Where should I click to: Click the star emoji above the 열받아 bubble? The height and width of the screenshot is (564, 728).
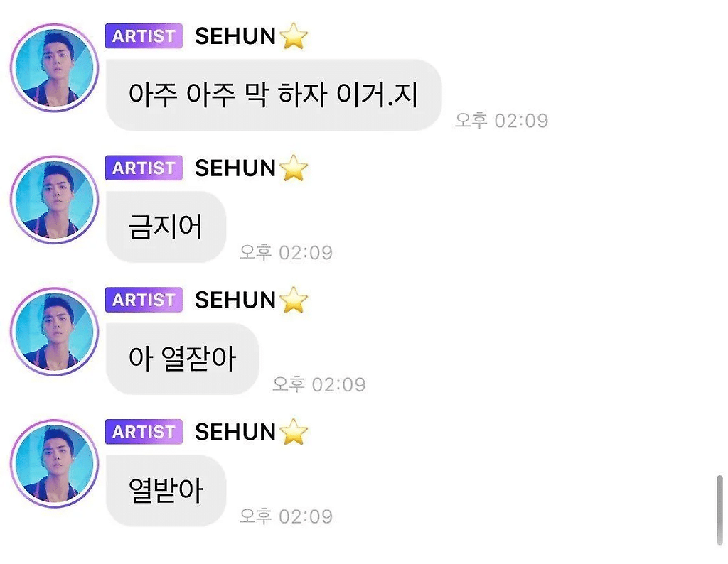(x=294, y=431)
